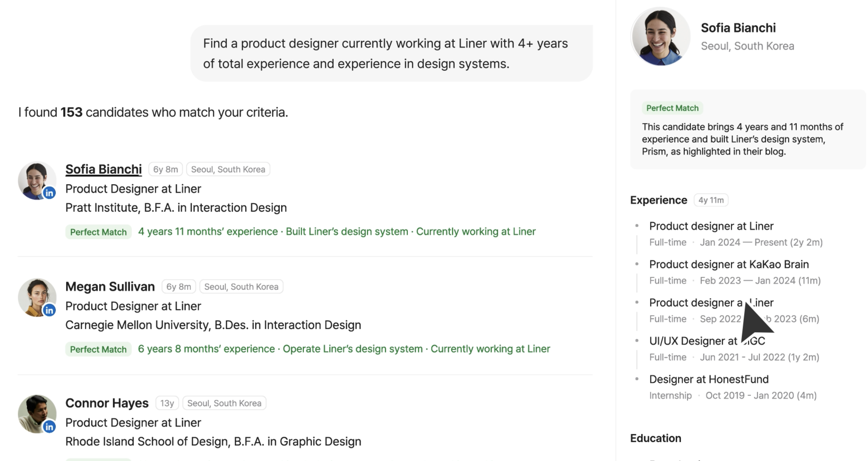The image size is (868, 461).
Task: Click large Sofia Bianchi photo in detail panel
Action: tap(660, 36)
